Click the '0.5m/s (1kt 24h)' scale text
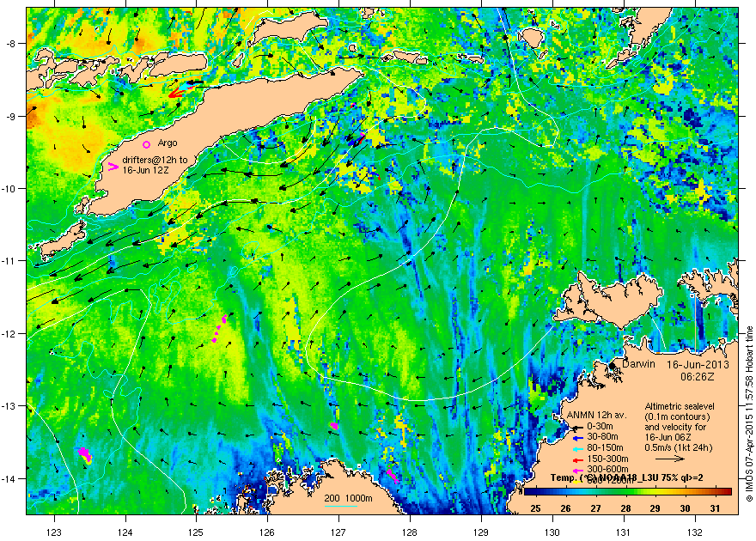 (679, 447)
